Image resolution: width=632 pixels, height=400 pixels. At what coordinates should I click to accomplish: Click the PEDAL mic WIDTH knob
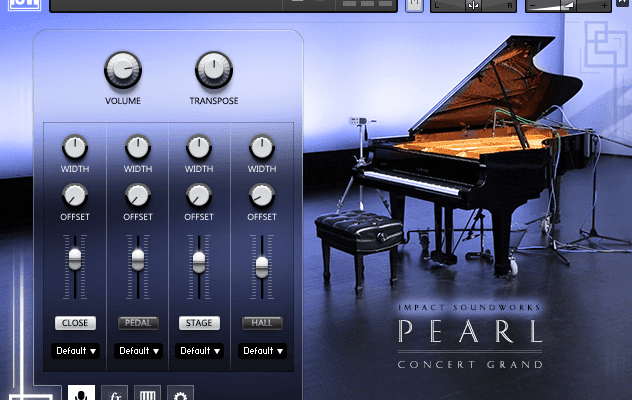[x=137, y=148]
